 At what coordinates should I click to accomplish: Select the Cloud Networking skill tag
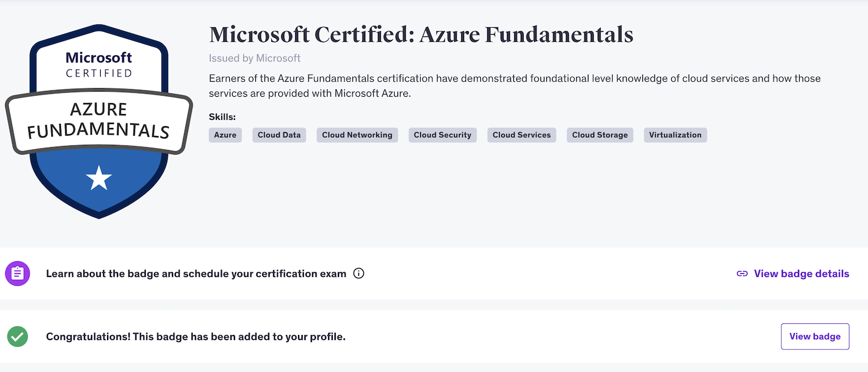357,135
